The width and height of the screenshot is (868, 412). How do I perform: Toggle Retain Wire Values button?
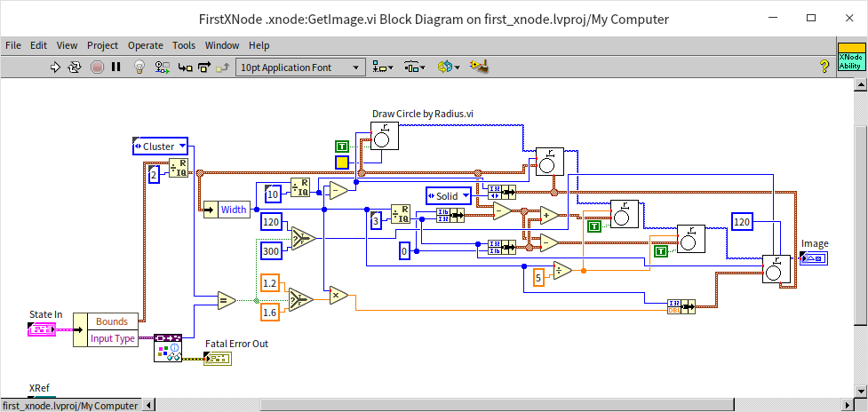(x=162, y=67)
